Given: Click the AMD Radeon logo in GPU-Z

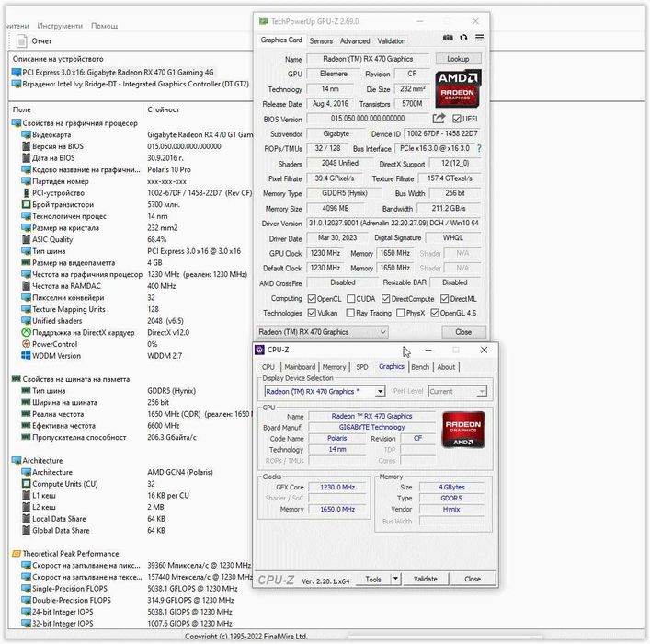Looking at the screenshot, I should point(458,89).
